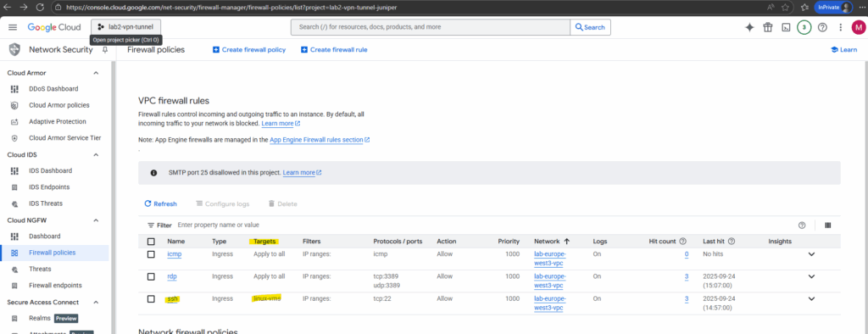
Task: Open column display options icon
Action: coord(828,225)
